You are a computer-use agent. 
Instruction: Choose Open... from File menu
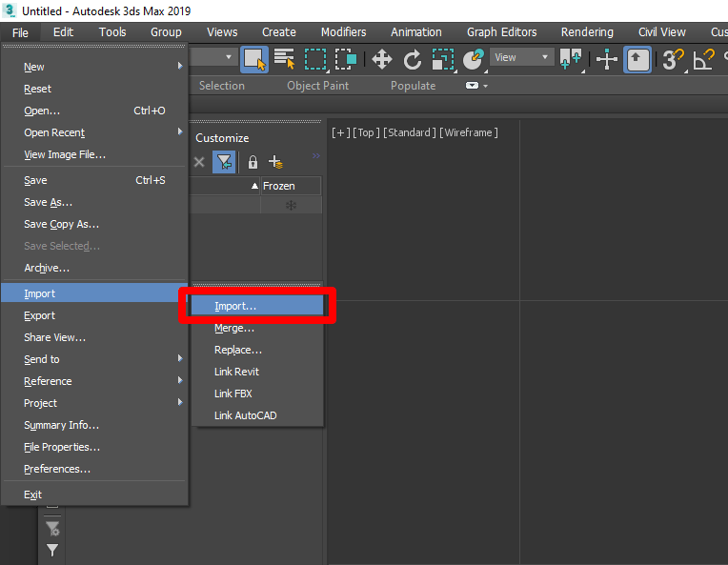click(94, 111)
